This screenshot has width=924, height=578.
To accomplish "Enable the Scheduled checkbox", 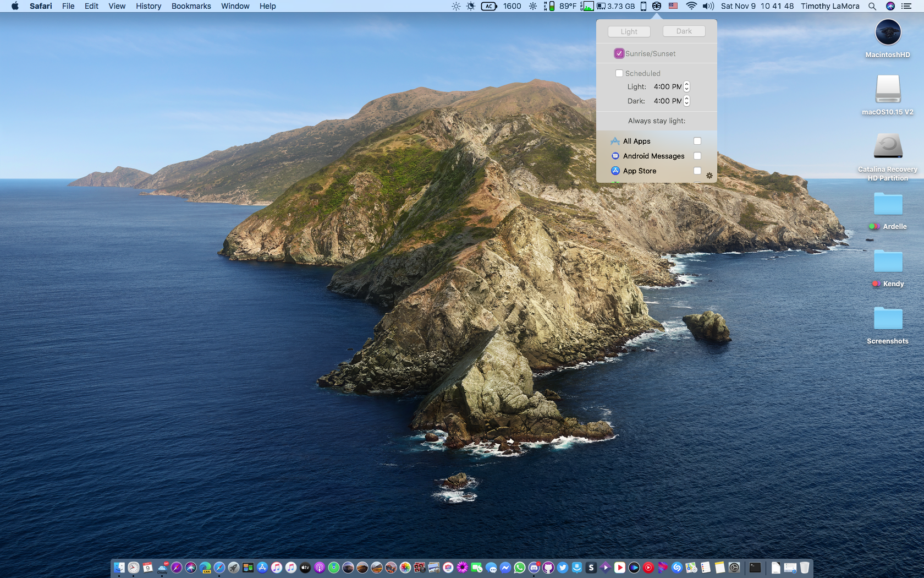I will [619, 73].
